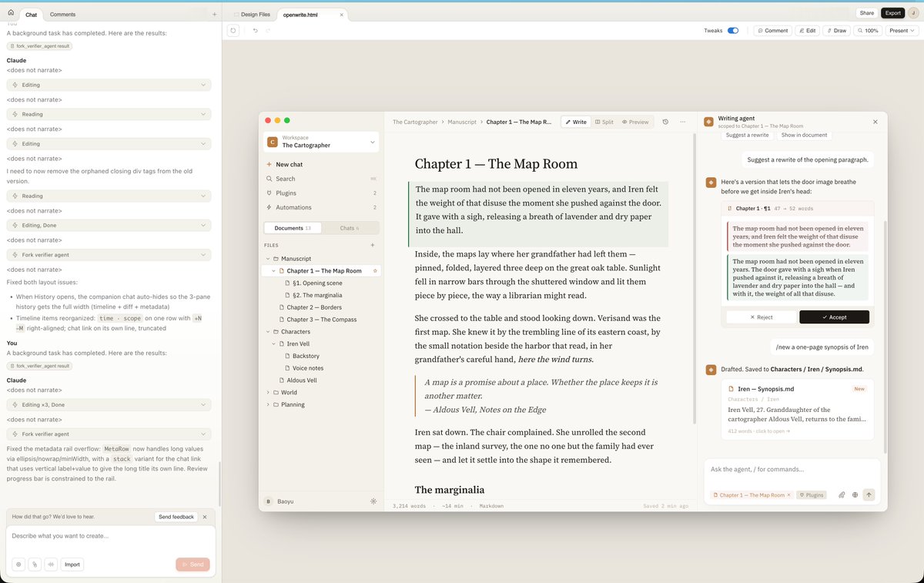Click Manuscript in the breadcrumb

click(x=461, y=122)
